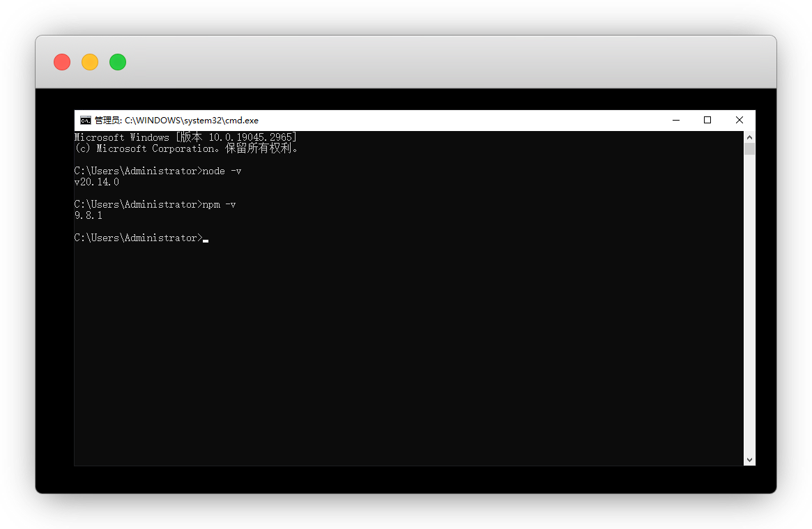Click the v20.14.0 output line
This screenshot has width=812, height=529.
pyautogui.click(x=97, y=182)
